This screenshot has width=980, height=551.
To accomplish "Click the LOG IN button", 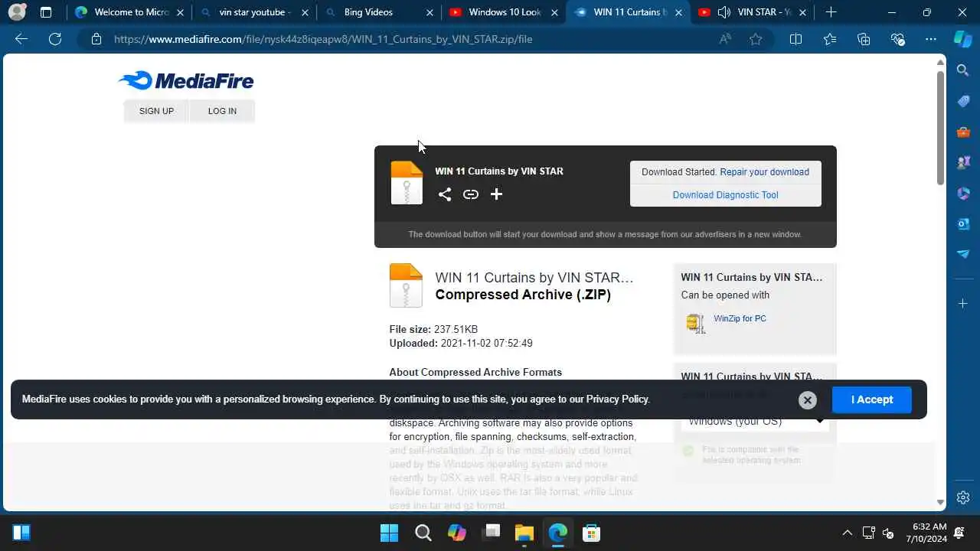I will coord(222,111).
